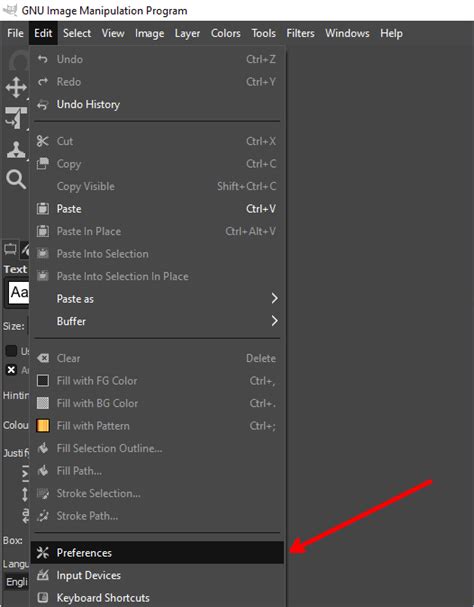Open the Tools menu
Viewport: 474px width, 607px height.
coord(264,33)
